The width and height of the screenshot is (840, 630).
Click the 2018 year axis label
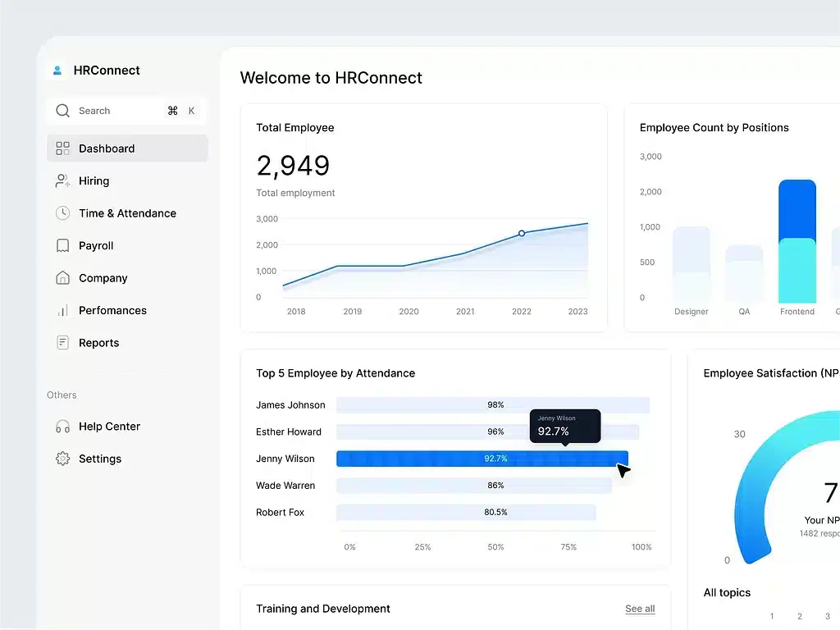(x=296, y=312)
